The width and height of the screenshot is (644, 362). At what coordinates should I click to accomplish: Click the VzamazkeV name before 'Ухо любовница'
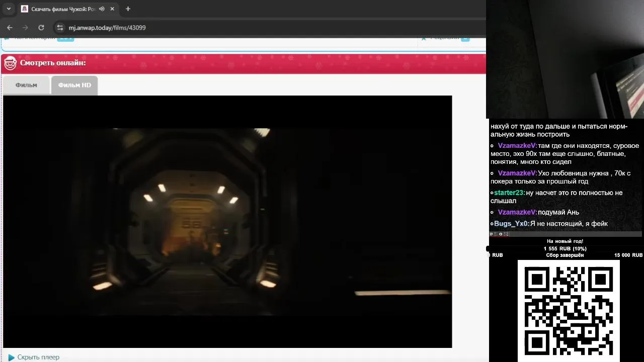tap(518, 173)
